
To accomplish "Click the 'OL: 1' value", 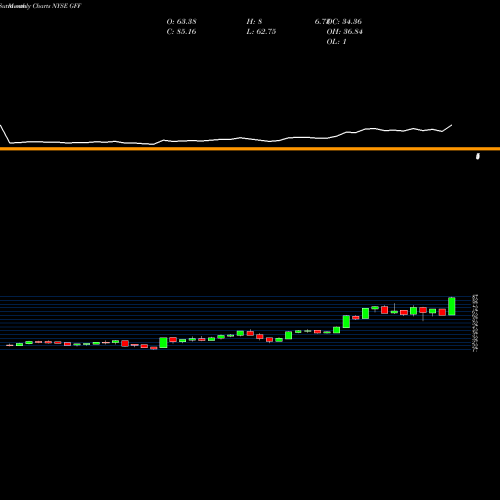I will (x=336, y=42).
